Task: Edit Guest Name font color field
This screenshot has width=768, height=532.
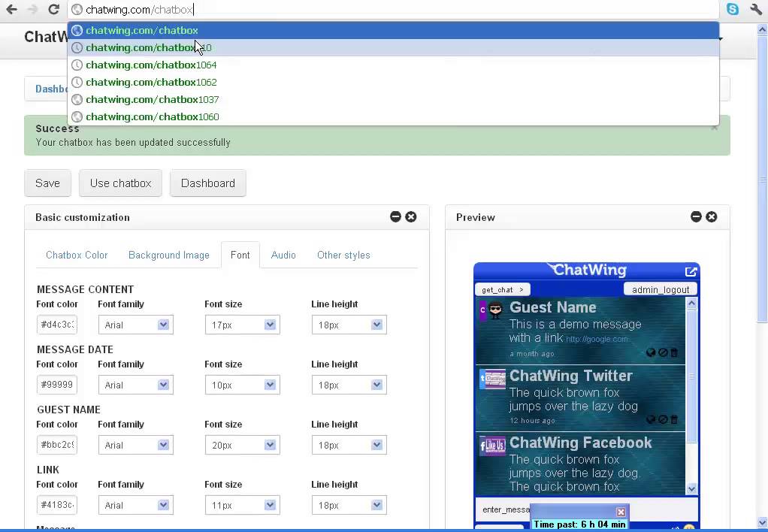Action: [x=57, y=445]
